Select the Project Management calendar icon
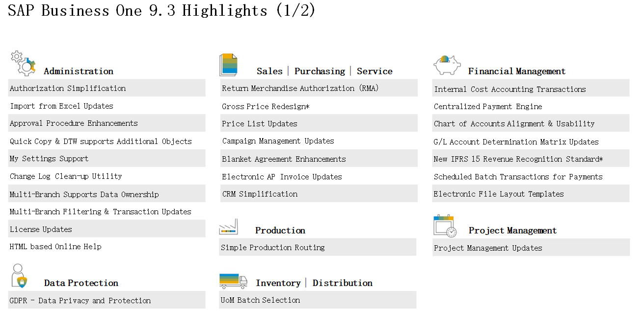The height and width of the screenshot is (315, 644). 445,225
